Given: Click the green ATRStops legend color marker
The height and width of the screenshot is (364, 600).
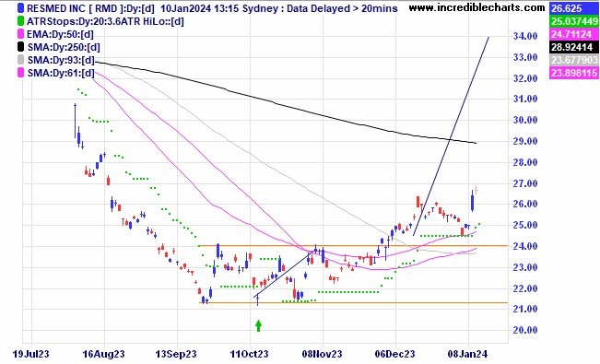Looking at the screenshot, I should click(20, 21).
